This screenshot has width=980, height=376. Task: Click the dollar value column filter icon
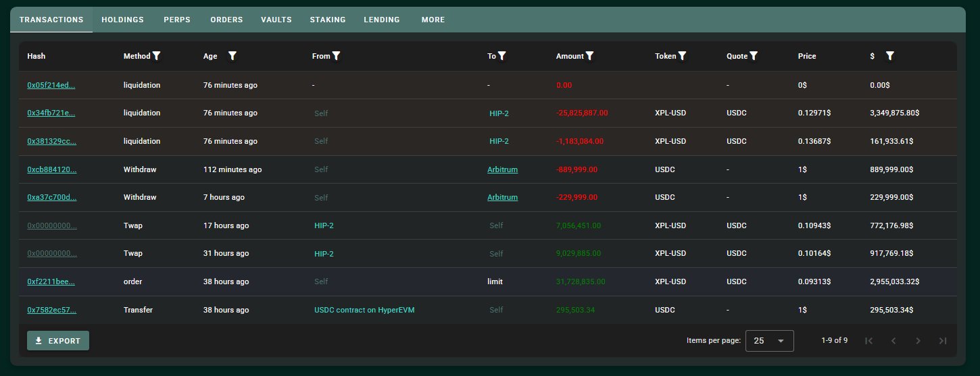(890, 56)
